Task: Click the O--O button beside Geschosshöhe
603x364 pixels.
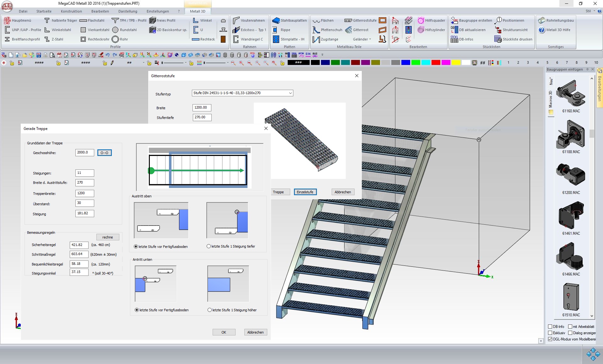Action: point(105,153)
